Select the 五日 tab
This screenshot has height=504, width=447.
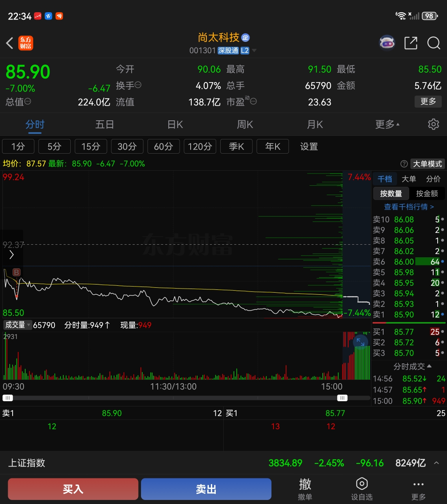[104, 124]
